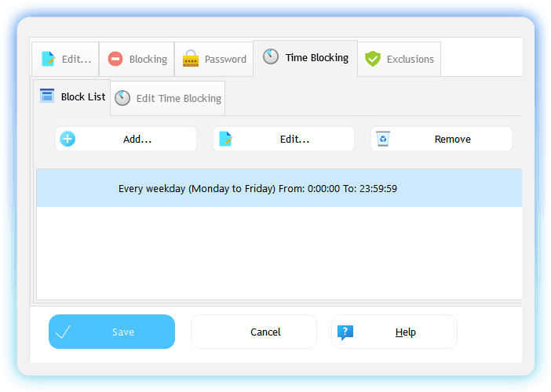The height and width of the screenshot is (392, 551).
Task: Click the clock icon beside Edit Time Blocking
Action: click(122, 98)
